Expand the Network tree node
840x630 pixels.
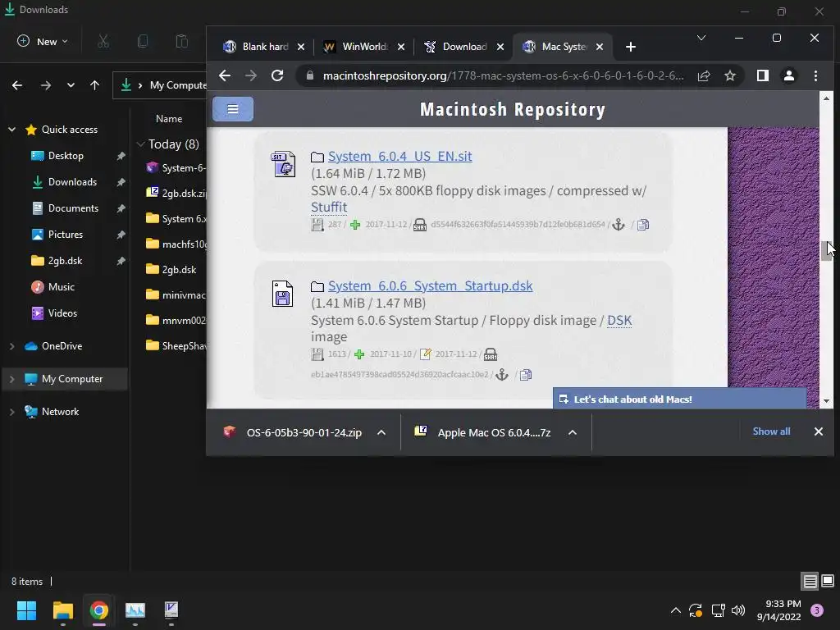click(x=11, y=412)
